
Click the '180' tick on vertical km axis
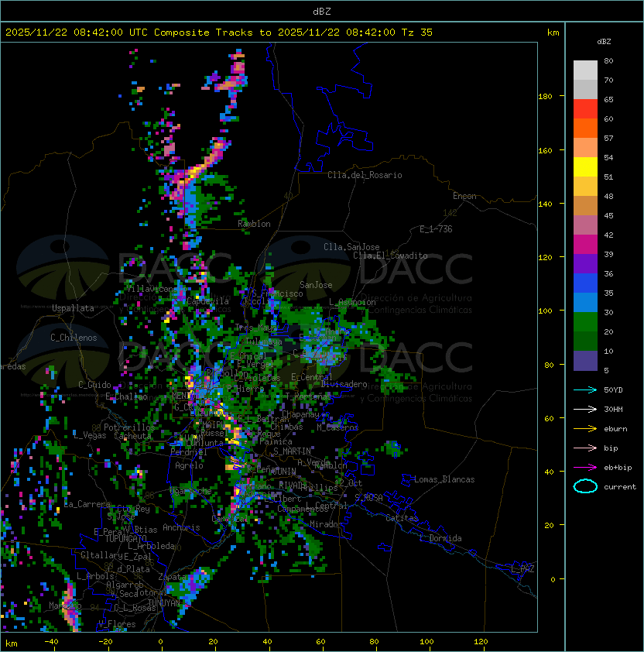pyautogui.click(x=545, y=97)
